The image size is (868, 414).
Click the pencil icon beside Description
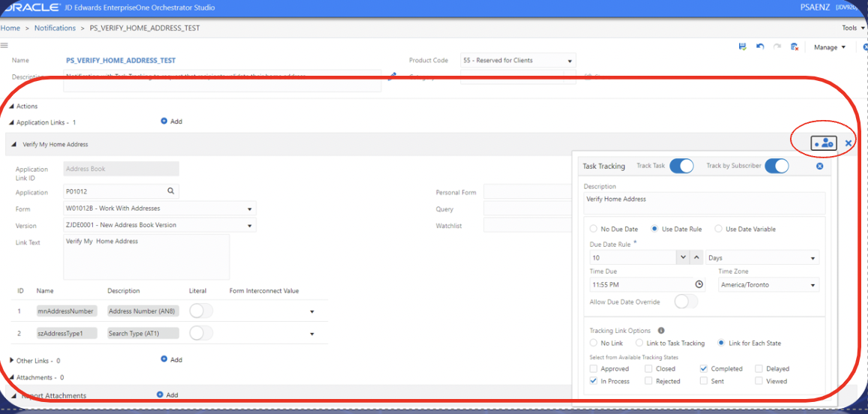(392, 76)
